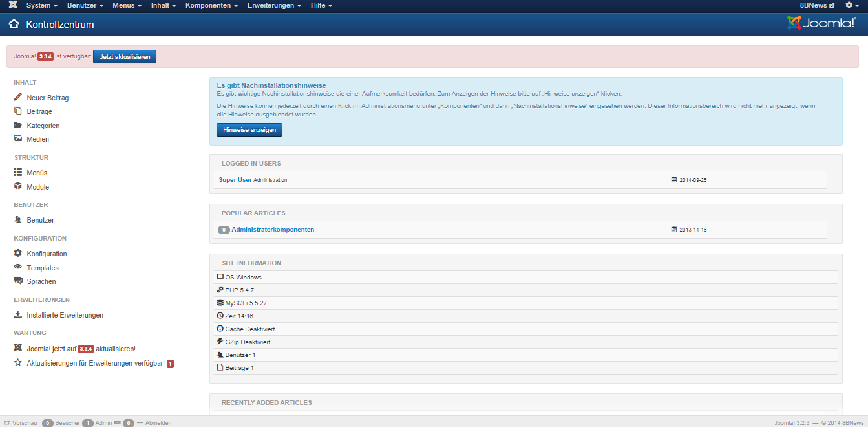Screen dimensions: 868x427
Task: Click the pencil icon beside Neuer Beitrag
Action: pos(18,97)
